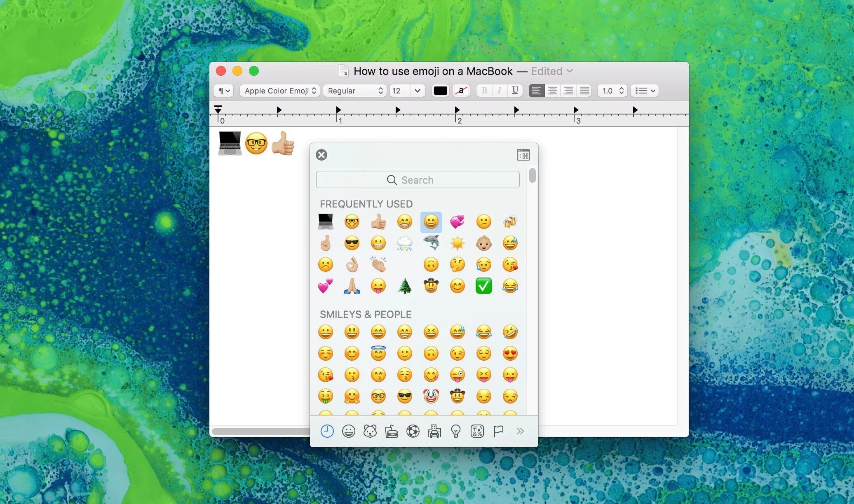The width and height of the screenshot is (854, 504).
Task: Click the black text color swatch
Action: click(440, 91)
